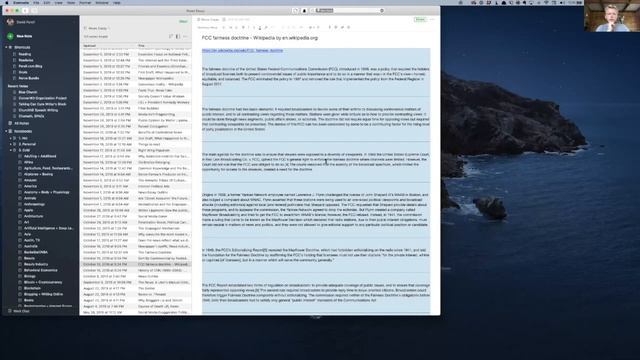Viewport: 640px width, 360px height.
Task: Open the Edit menu
Action: coord(47,2)
